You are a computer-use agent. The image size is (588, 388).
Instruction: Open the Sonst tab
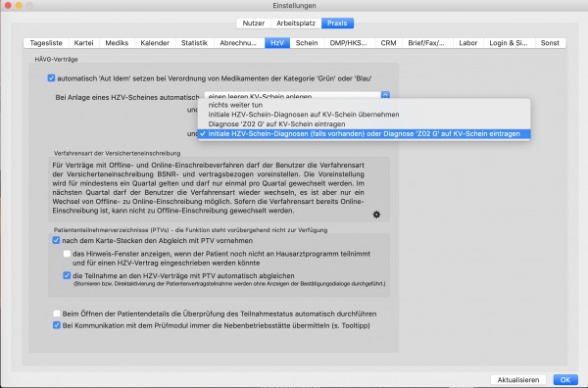coord(550,43)
